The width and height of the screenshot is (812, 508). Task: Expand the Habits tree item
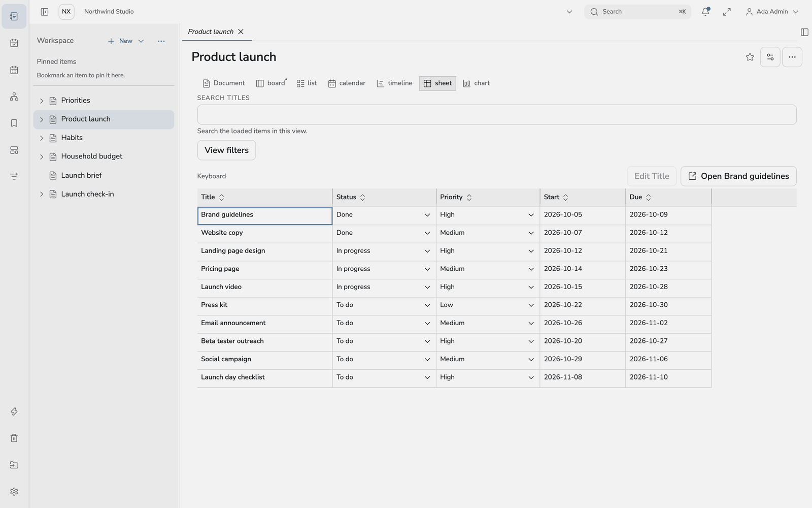tap(42, 138)
